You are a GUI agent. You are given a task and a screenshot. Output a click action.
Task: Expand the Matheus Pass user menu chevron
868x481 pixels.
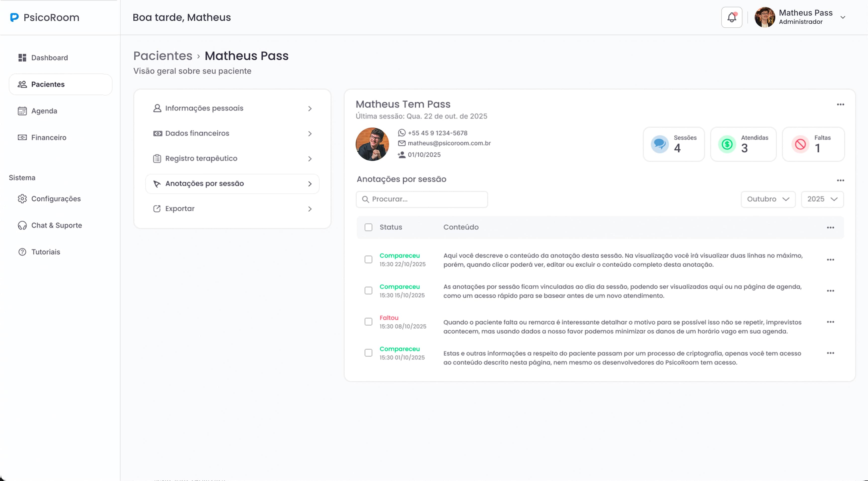(843, 17)
